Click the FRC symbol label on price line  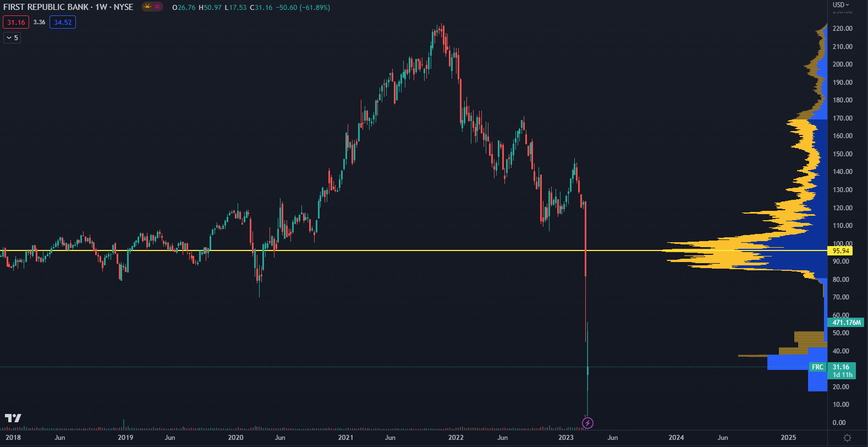(x=817, y=367)
